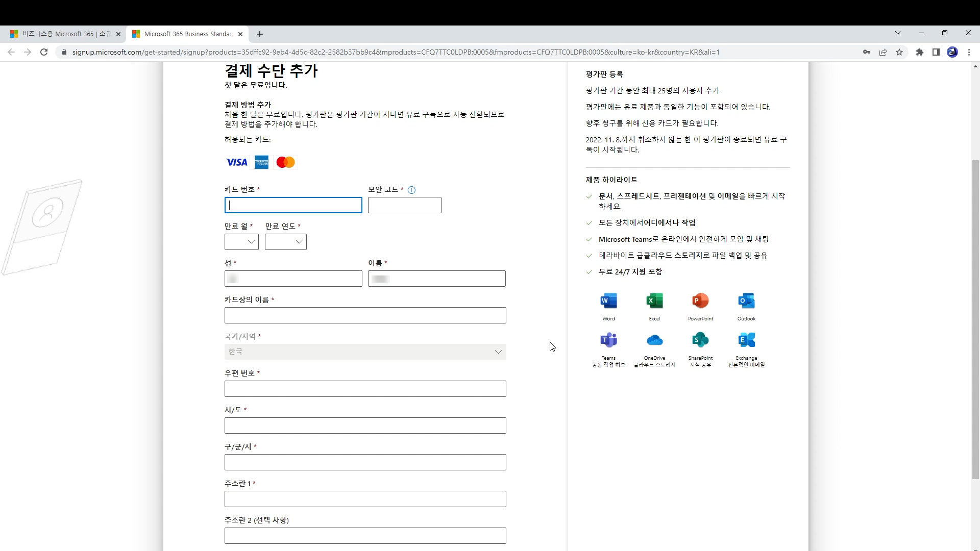
Task: Click the Outlook app icon
Action: click(746, 300)
